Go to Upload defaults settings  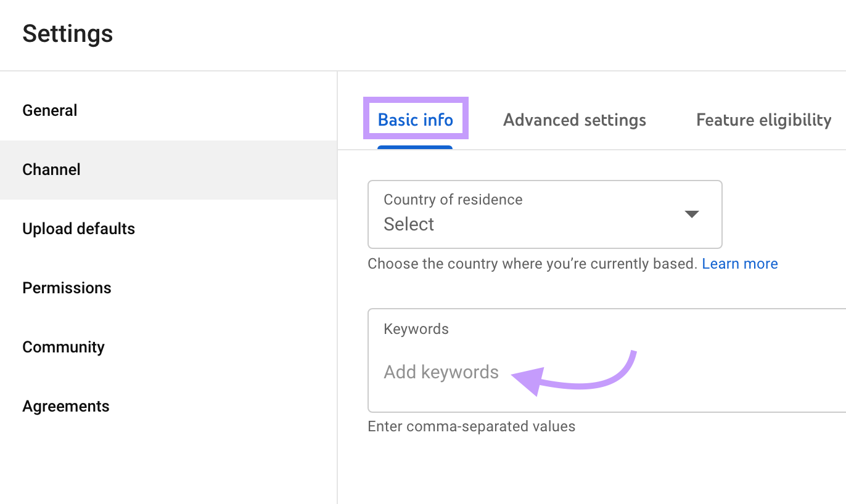pyautogui.click(x=78, y=228)
